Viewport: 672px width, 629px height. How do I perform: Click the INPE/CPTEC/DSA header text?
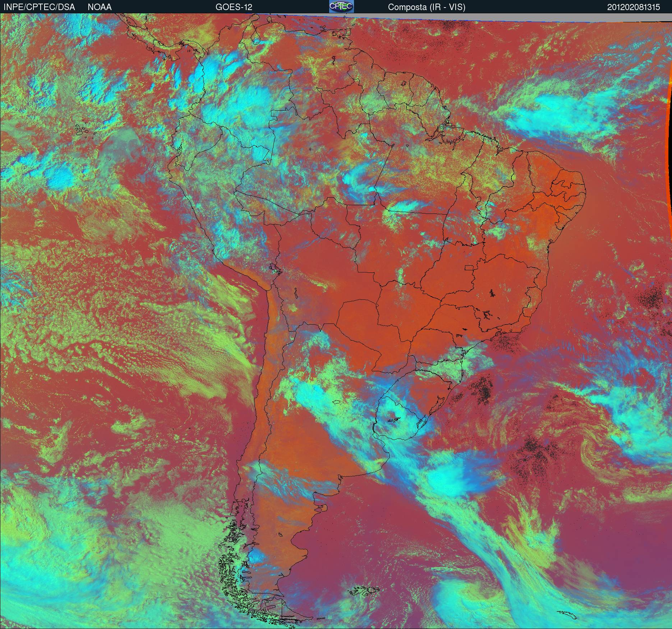click(x=39, y=7)
